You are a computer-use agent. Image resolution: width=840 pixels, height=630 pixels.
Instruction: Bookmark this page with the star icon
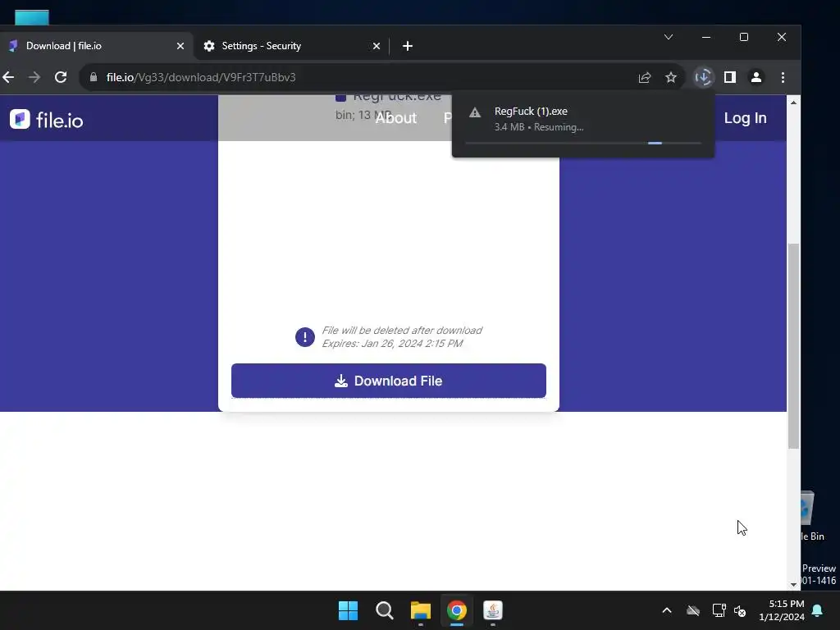[x=671, y=78]
